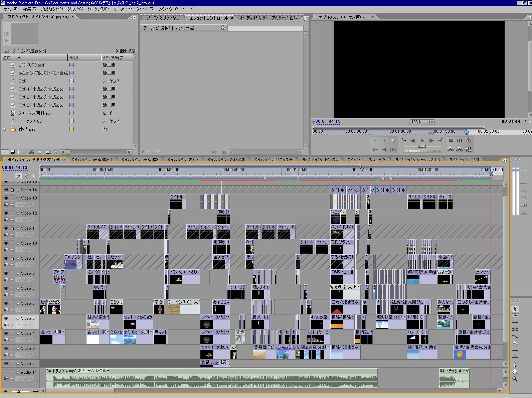Screen dimensions: 532x398
Task: Select the Track Select tool
Action: 515,315
